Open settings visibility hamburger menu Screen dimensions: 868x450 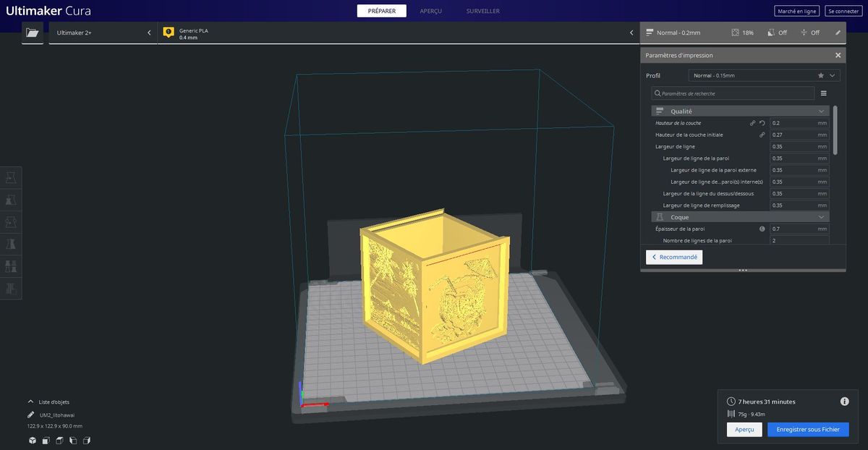[823, 93]
